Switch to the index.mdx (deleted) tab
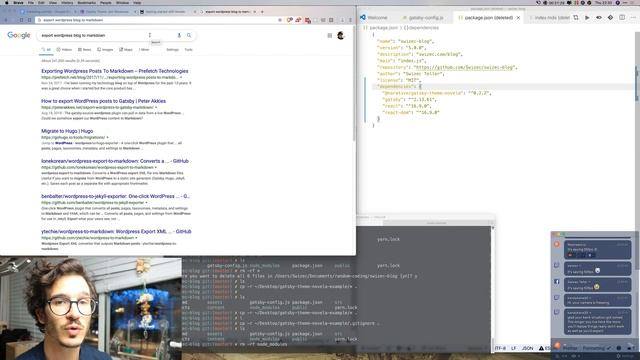 tap(549, 18)
